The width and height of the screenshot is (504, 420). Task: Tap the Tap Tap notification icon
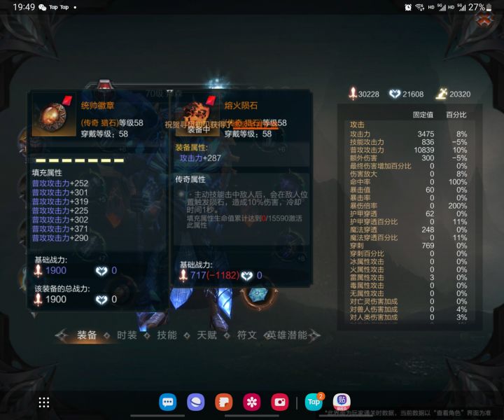(x=59, y=7)
